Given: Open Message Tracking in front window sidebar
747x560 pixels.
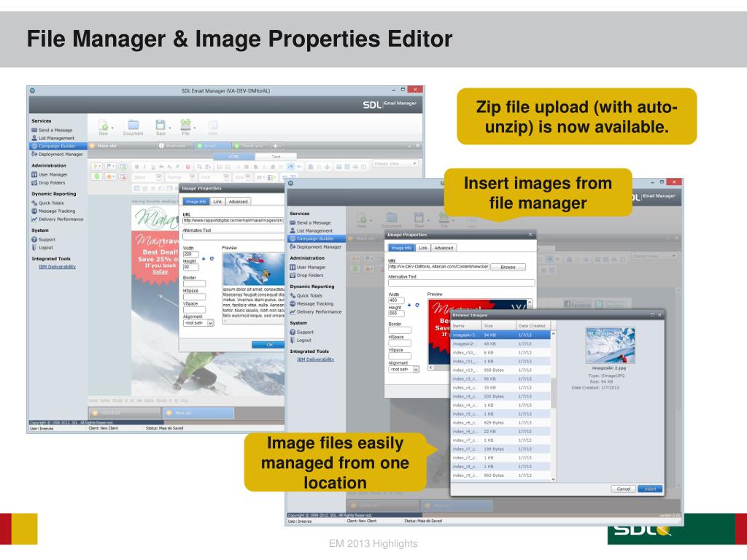Looking at the screenshot, I should [311, 304].
